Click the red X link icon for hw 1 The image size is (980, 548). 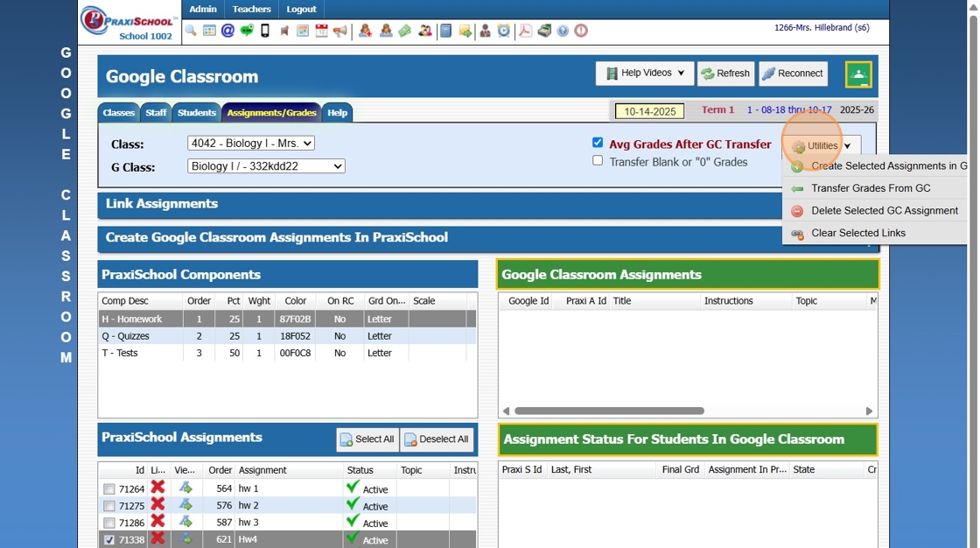(x=157, y=487)
